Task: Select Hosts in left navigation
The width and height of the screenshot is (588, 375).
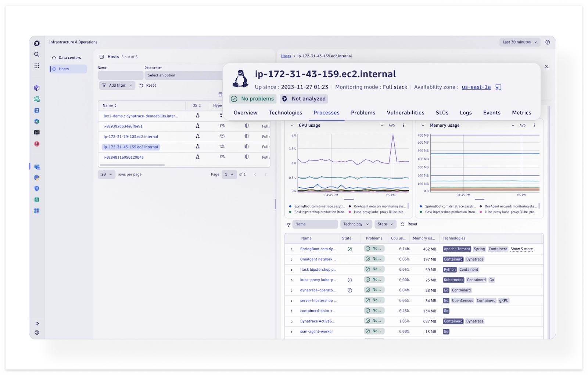Action: click(x=68, y=69)
